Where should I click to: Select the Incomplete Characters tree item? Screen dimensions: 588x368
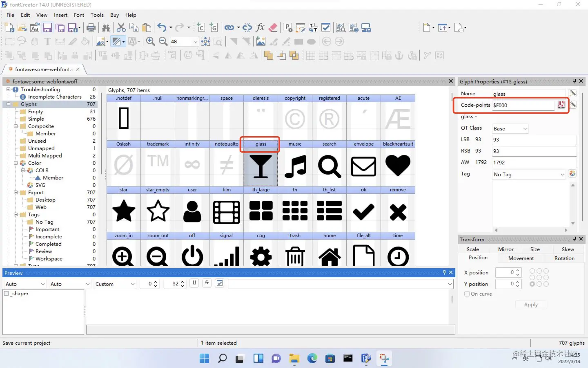point(55,97)
